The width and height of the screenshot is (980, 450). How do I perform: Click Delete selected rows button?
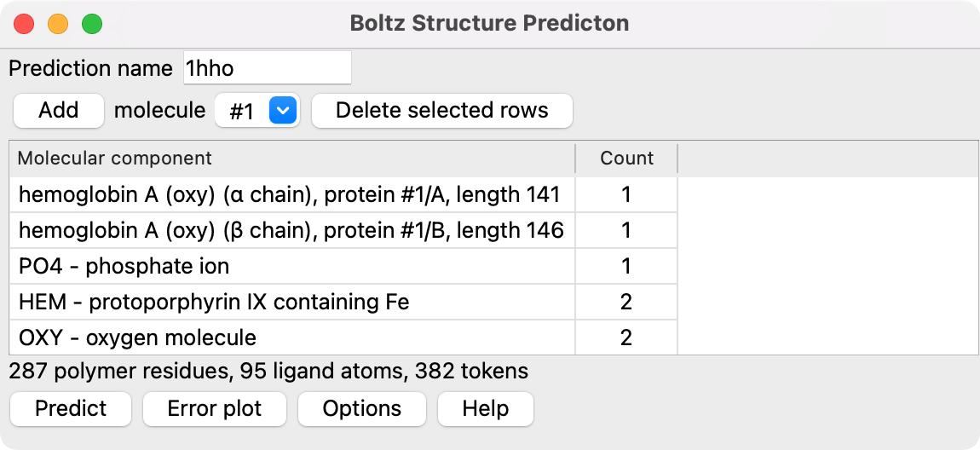coord(441,111)
